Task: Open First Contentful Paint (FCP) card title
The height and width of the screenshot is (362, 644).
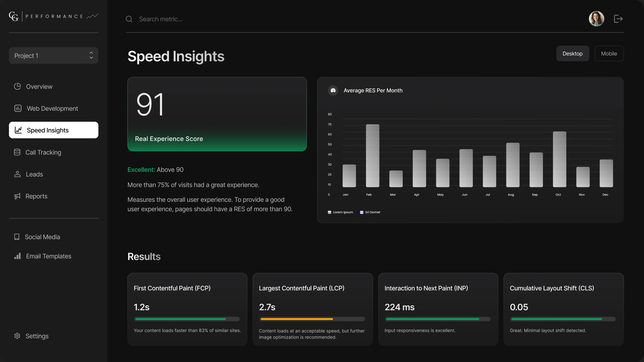Action: point(172,288)
